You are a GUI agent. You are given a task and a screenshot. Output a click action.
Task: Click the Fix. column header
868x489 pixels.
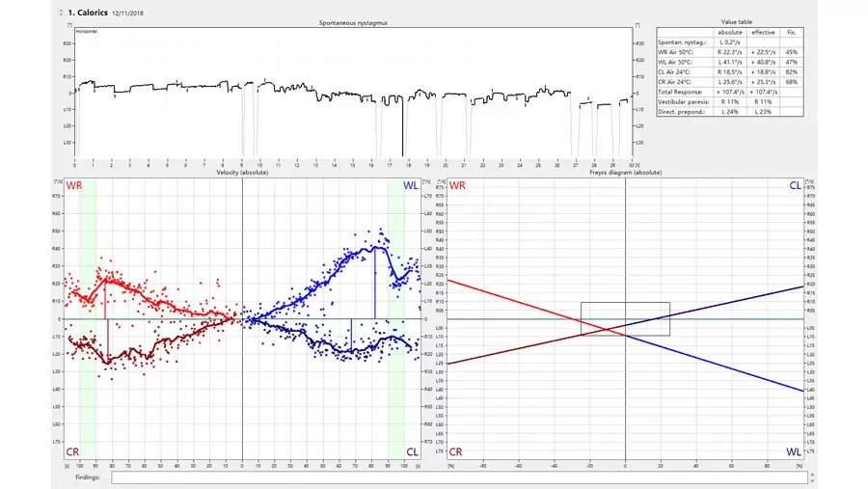pyautogui.click(x=792, y=32)
